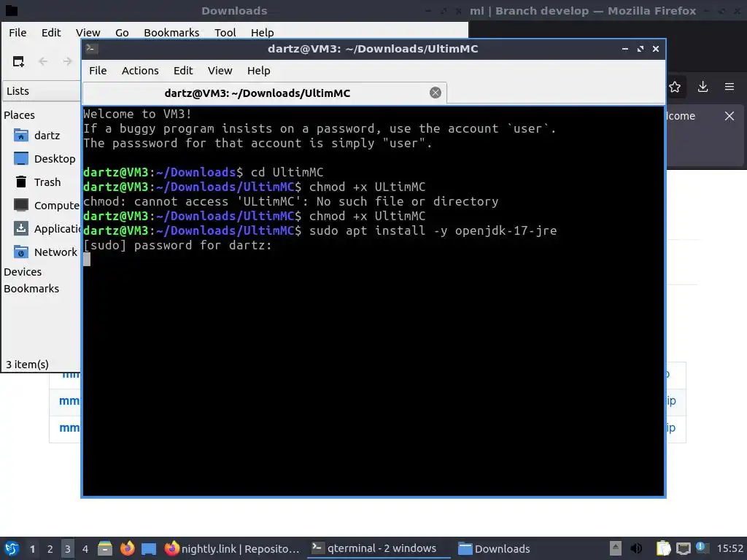747x560 pixels.
Task: Switch to workspace 3
Action: [68, 548]
